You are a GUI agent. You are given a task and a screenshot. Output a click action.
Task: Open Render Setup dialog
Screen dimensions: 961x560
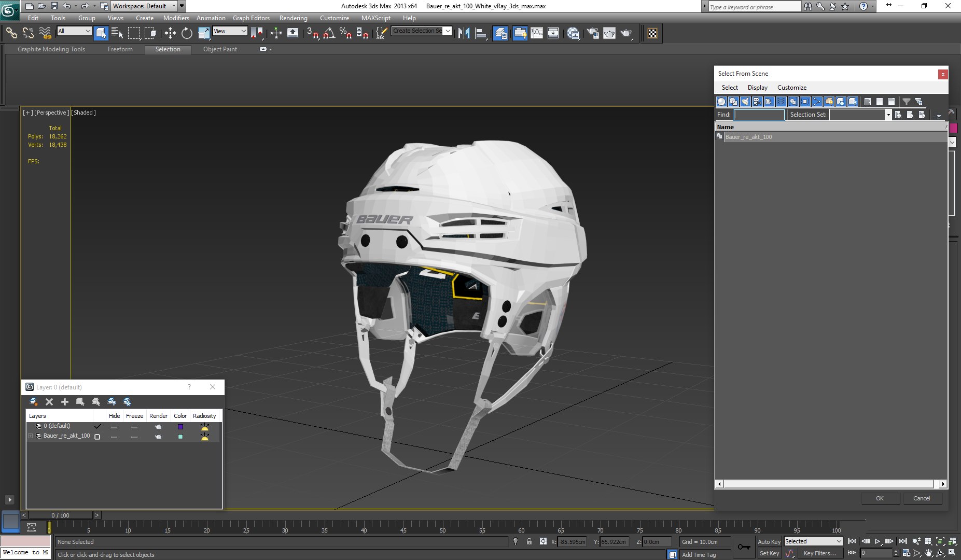tap(593, 33)
